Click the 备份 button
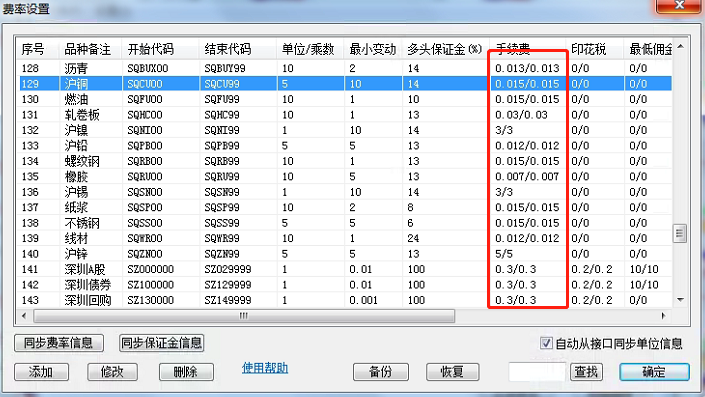The image size is (705, 397). pyautogui.click(x=381, y=372)
